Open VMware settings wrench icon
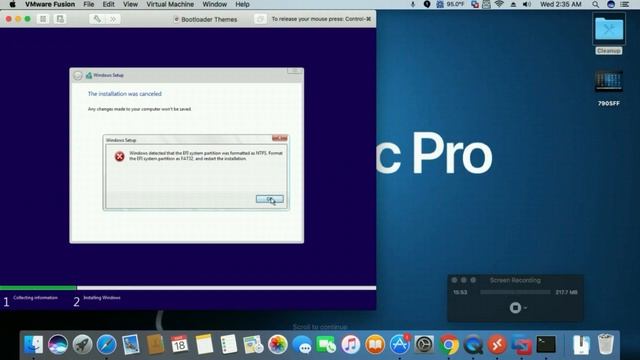 point(97,19)
